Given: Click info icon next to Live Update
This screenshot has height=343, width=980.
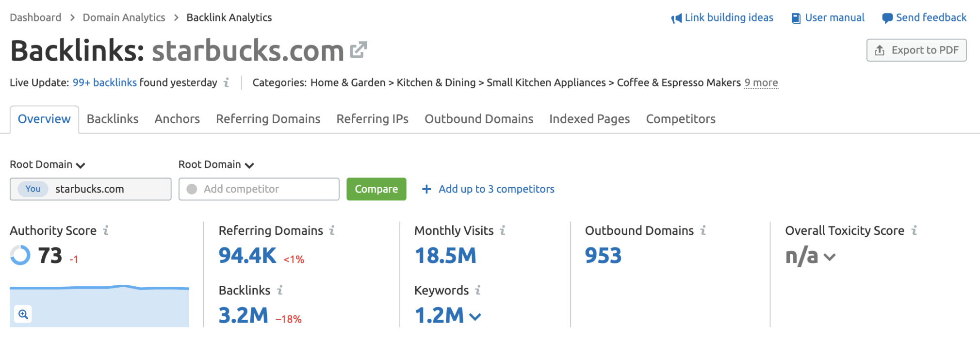Looking at the screenshot, I should coord(226,82).
